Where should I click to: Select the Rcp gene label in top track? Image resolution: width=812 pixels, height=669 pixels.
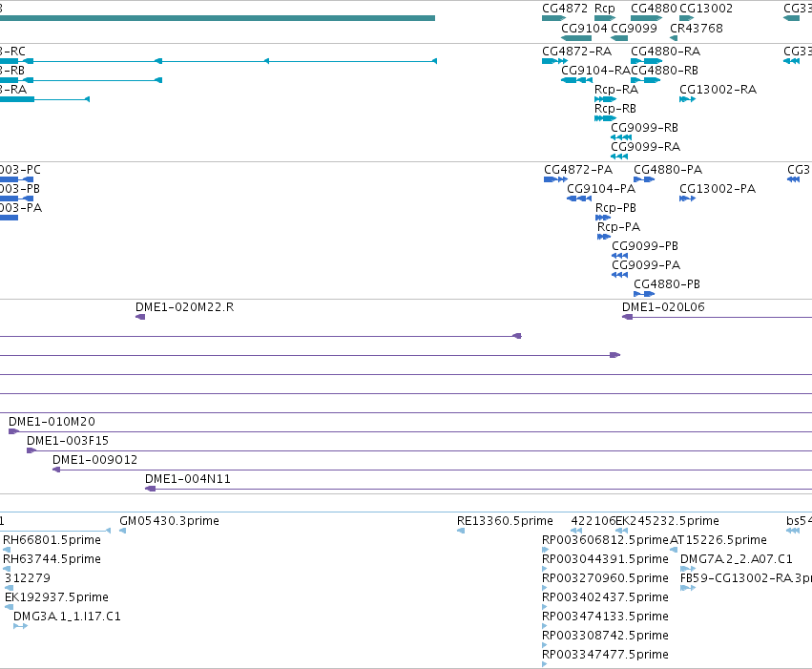(604, 9)
